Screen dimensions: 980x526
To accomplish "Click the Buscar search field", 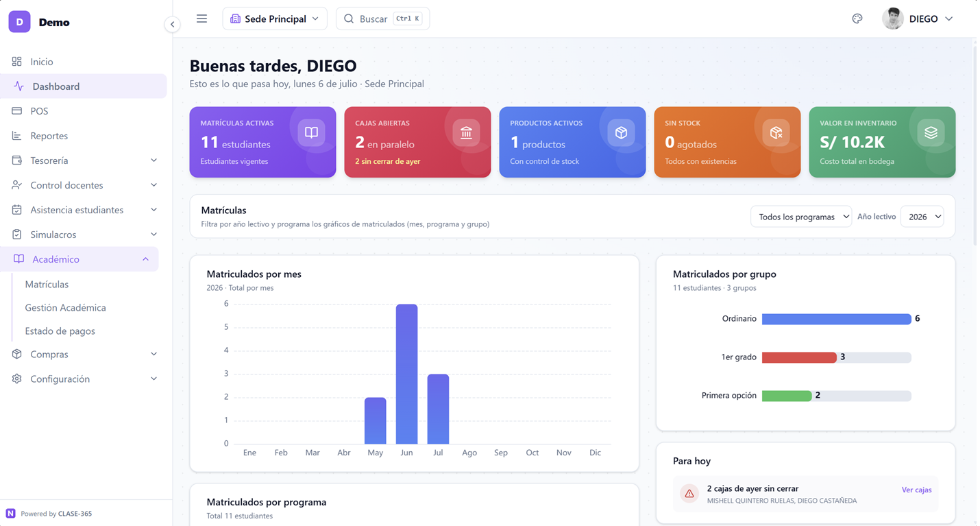I will click(x=382, y=19).
